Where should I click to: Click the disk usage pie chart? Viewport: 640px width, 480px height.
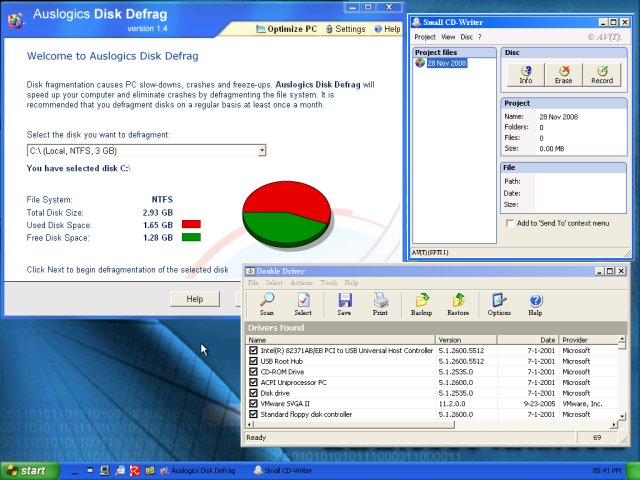287,214
